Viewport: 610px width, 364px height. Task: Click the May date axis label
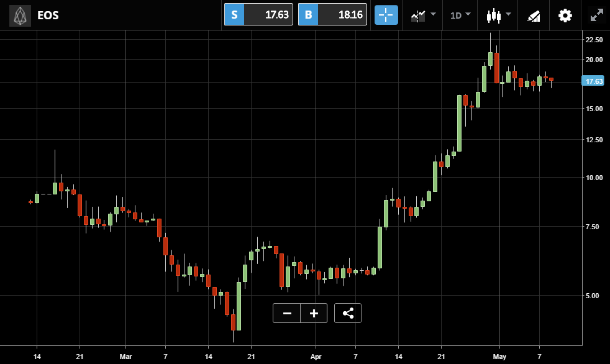[x=499, y=356]
